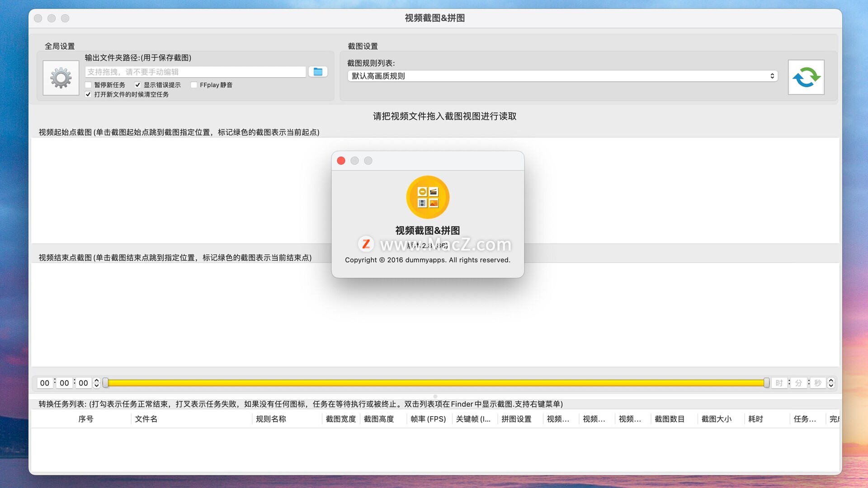The image size is (868, 488).
Task: Click the 规则名称 column header
Action: point(271,419)
